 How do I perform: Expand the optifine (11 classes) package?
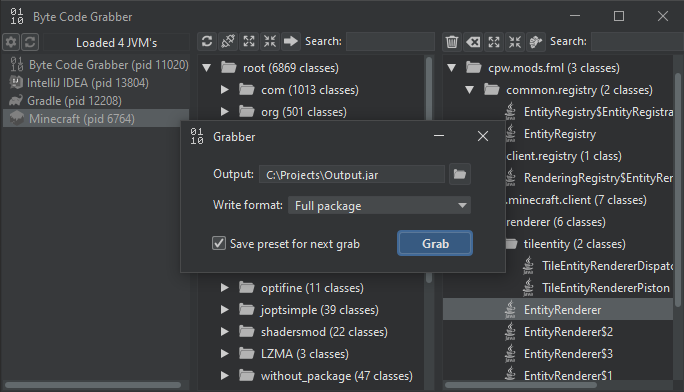click(x=225, y=288)
